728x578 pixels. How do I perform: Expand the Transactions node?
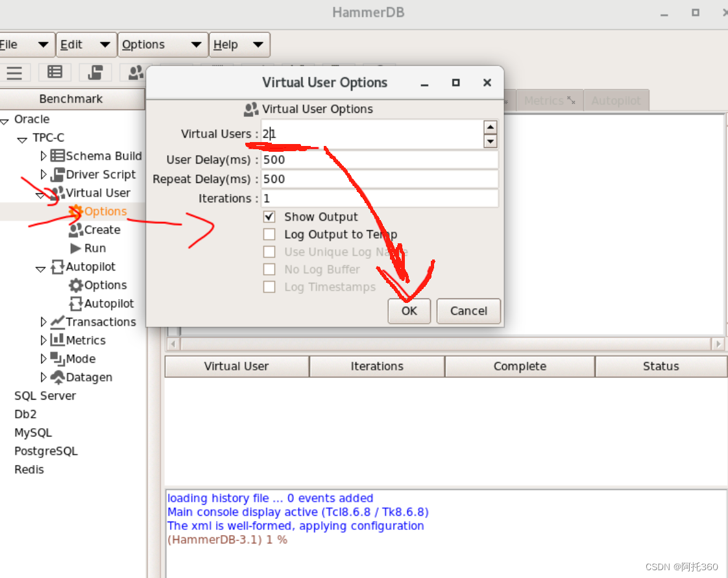(43, 322)
